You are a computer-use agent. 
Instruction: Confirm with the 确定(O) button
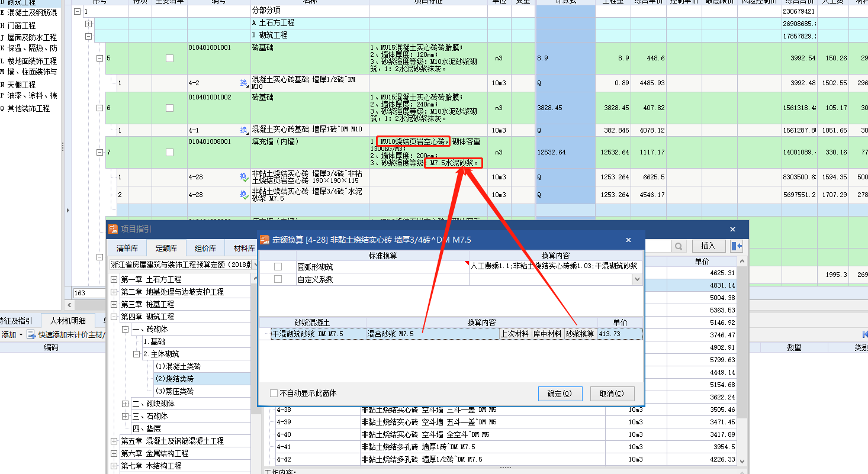(x=560, y=394)
